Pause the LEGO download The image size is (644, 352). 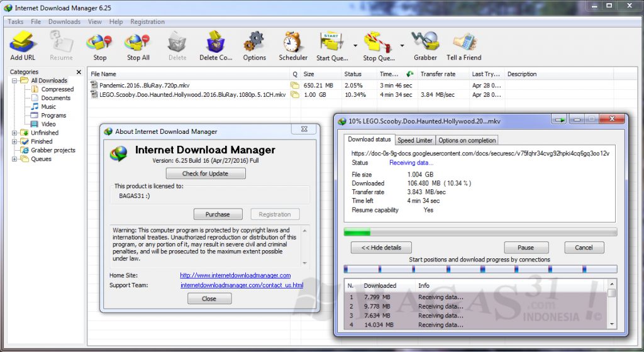click(526, 248)
